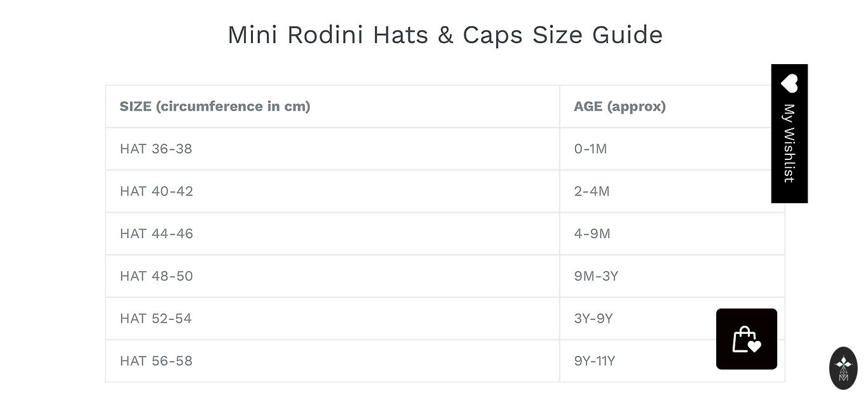Select the 2-4M age cell

pyautogui.click(x=592, y=192)
